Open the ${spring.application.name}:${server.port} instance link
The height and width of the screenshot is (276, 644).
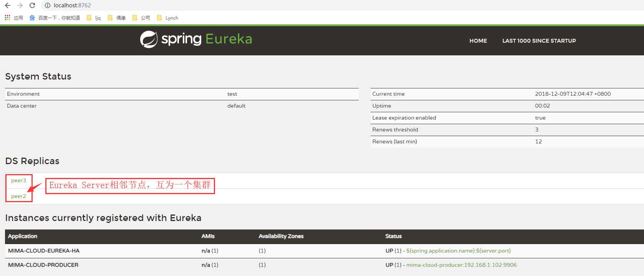click(x=459, y=251)
